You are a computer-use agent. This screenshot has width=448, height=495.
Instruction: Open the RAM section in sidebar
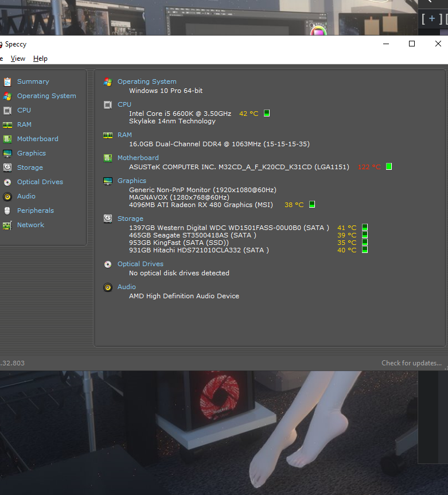pos(24,124)
